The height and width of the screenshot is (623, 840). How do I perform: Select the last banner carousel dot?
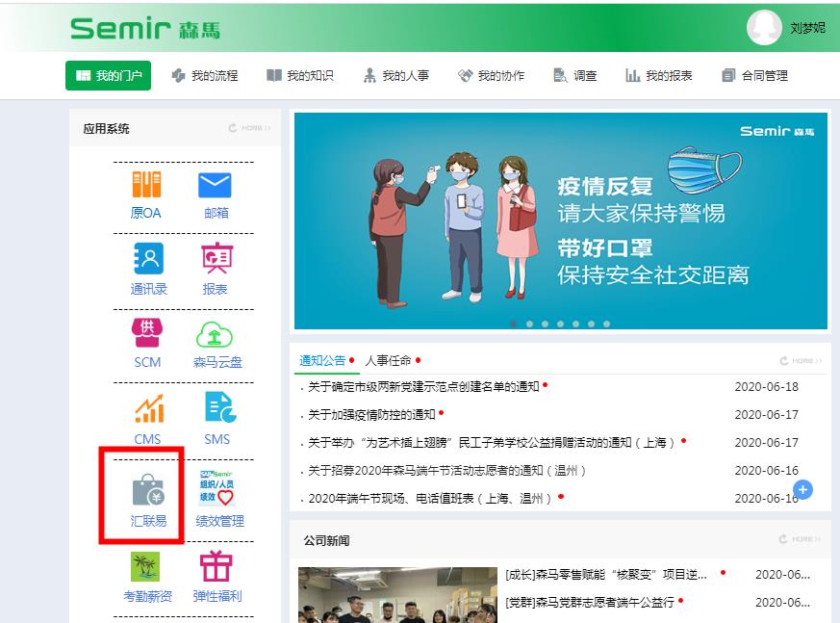tap(606, 324)
